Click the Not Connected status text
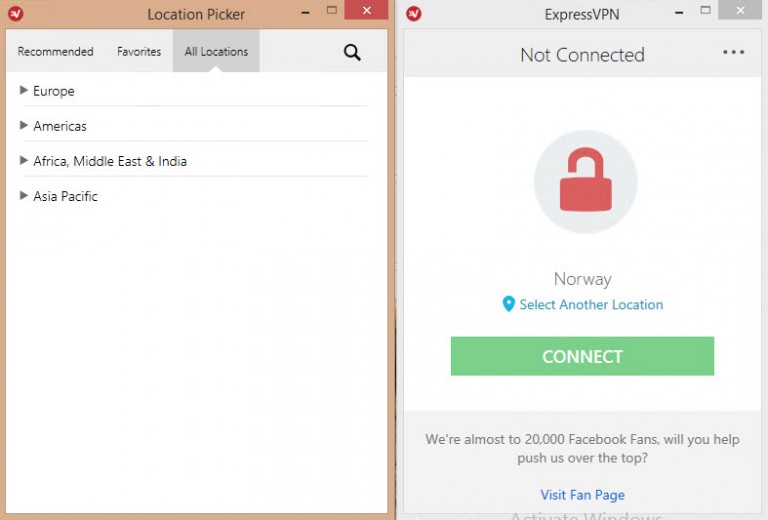 click(582, 55)
